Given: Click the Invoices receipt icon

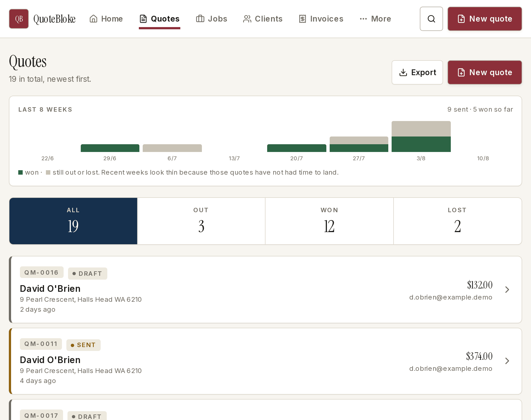Looking at the screenshot, I should pyautogui.click(x=303, y=19).
